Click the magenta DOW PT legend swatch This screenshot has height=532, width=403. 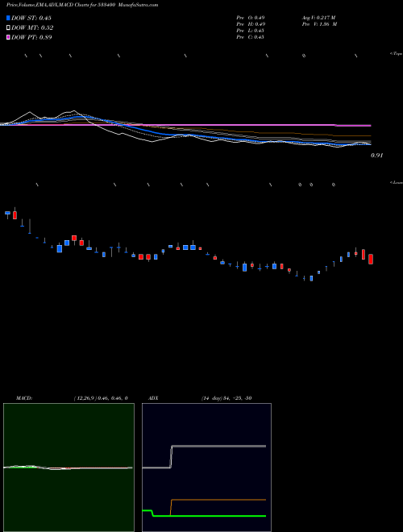pyautogui.click(x=9, y=37)
